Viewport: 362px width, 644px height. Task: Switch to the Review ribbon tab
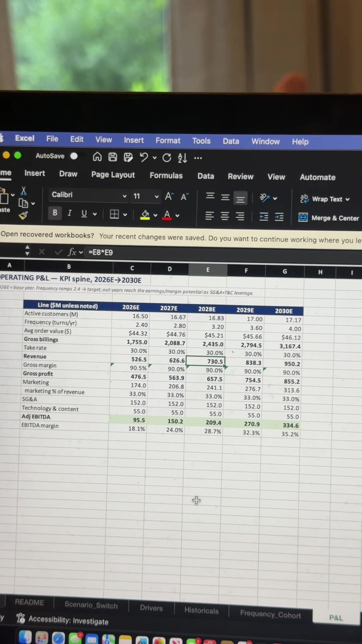coord(241,176)
